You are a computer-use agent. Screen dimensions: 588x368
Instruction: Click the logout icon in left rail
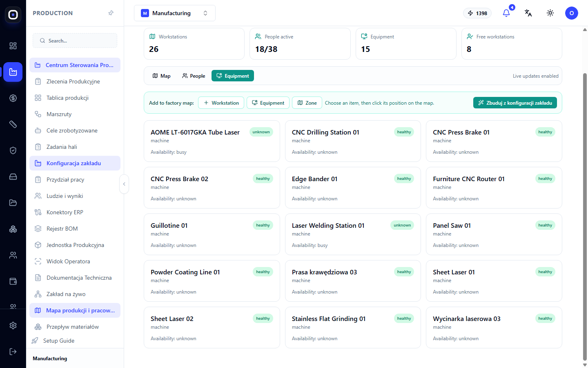[x=13, y=352]
